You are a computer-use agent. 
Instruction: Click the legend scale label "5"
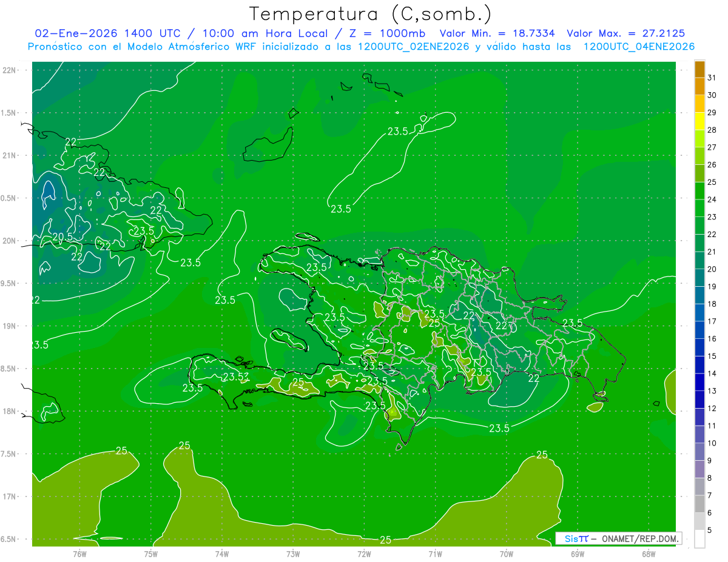pyautogui.click(x=710, y=530)
